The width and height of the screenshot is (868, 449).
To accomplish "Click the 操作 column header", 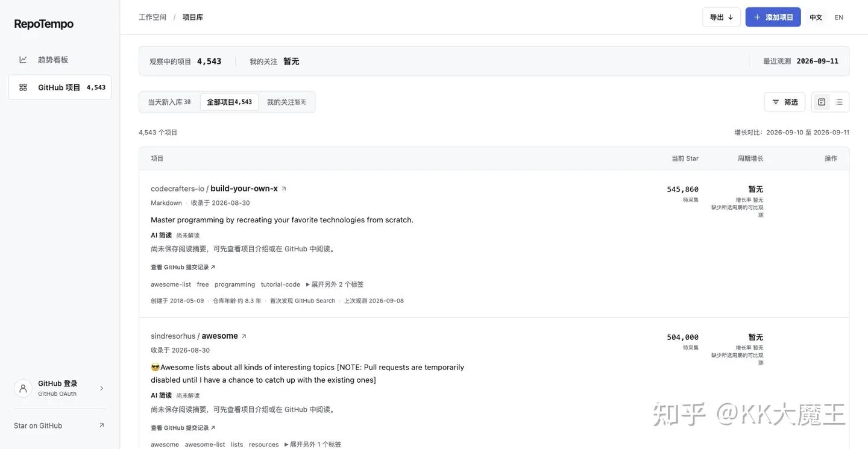I will click(x=831, y=159).
